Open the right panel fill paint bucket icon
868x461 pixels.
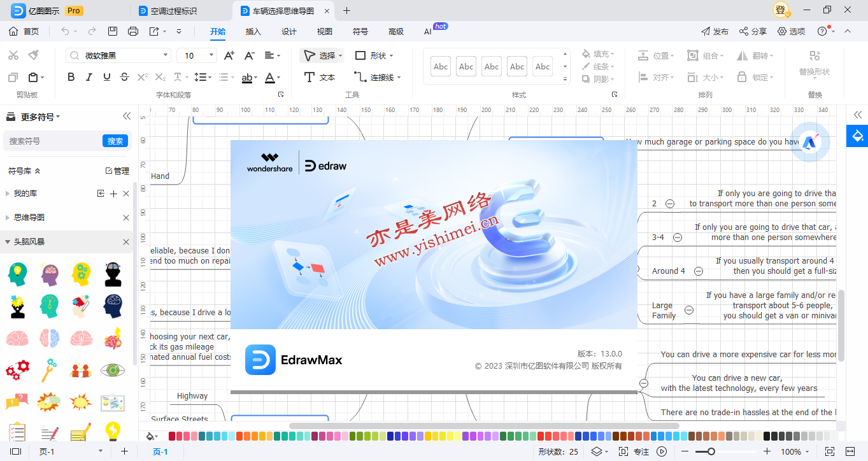[x=857, y=136]
